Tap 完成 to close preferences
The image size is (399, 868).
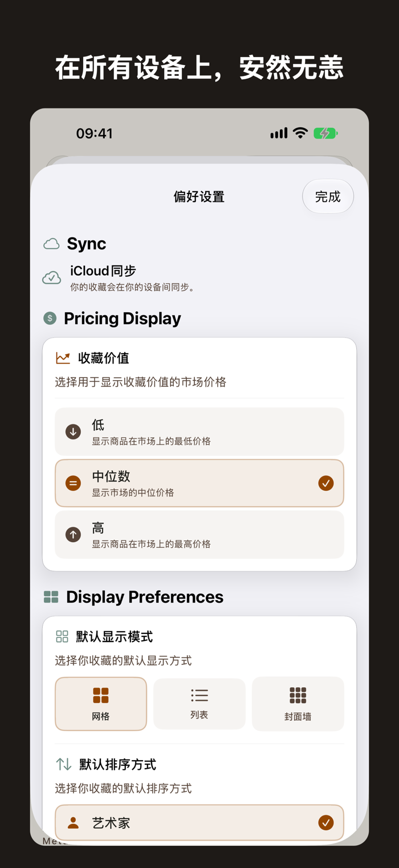(328, 197)
